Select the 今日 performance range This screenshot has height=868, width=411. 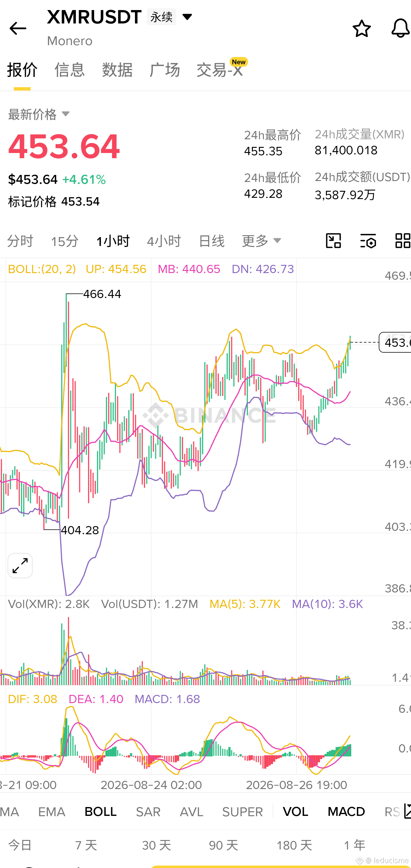tap(20, 845)
